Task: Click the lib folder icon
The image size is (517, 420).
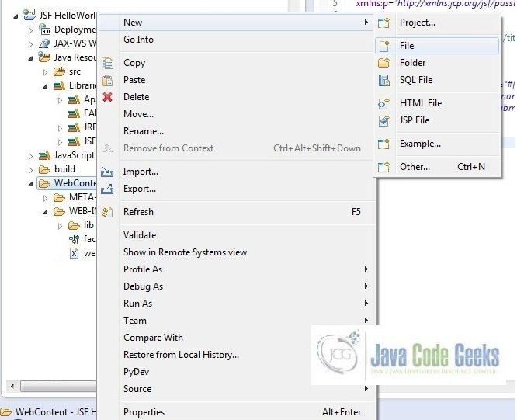Action: pos(75,225)
